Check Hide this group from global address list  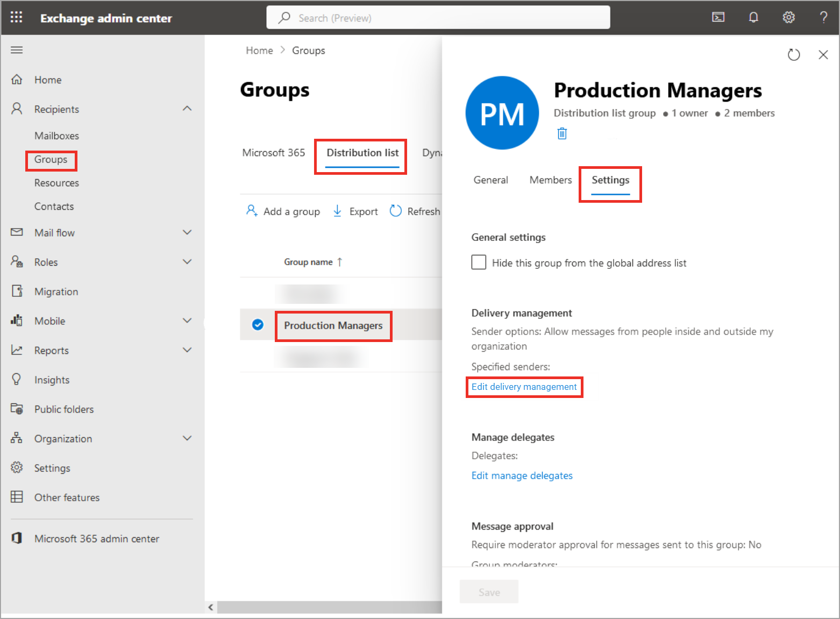click(x=479, y=262)
